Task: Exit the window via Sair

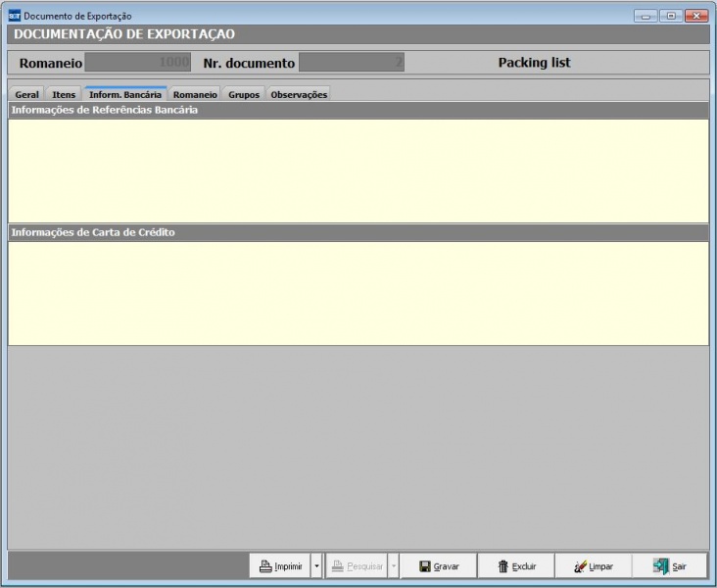Action: coord(670,566)
